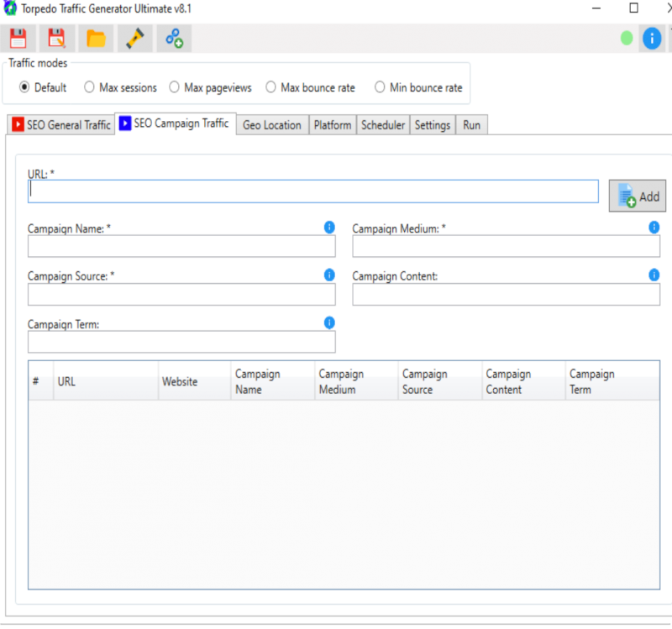
Task: Click the blue link-add toolbar icon
Action: pos(174,38)
